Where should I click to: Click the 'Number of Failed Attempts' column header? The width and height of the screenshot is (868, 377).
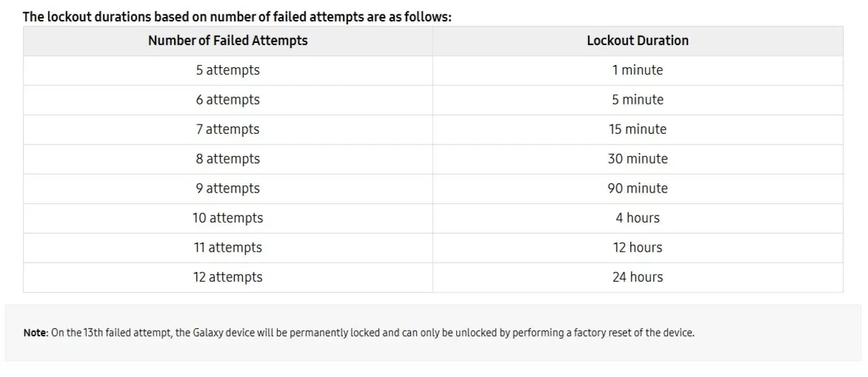click(228, 41)
